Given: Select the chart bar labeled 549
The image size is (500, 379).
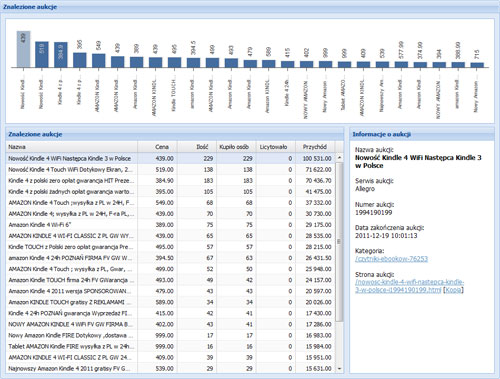Looking at the screenshot, I should click(x=99, y=60).
